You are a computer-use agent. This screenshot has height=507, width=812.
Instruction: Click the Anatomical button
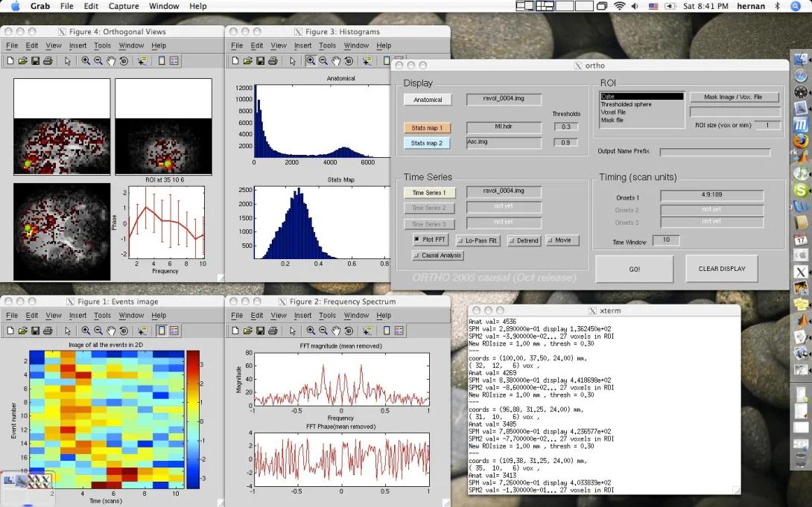coord(428,100)
